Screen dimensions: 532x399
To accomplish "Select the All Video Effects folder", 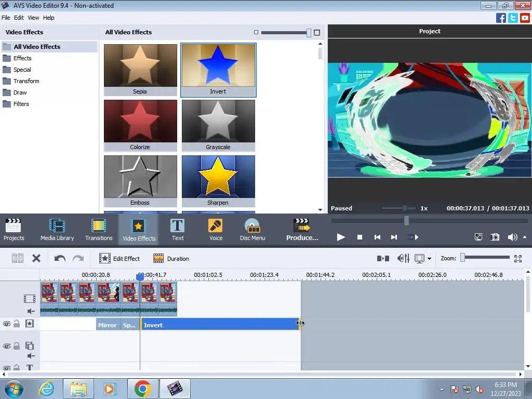I will [x=49, y=47].
